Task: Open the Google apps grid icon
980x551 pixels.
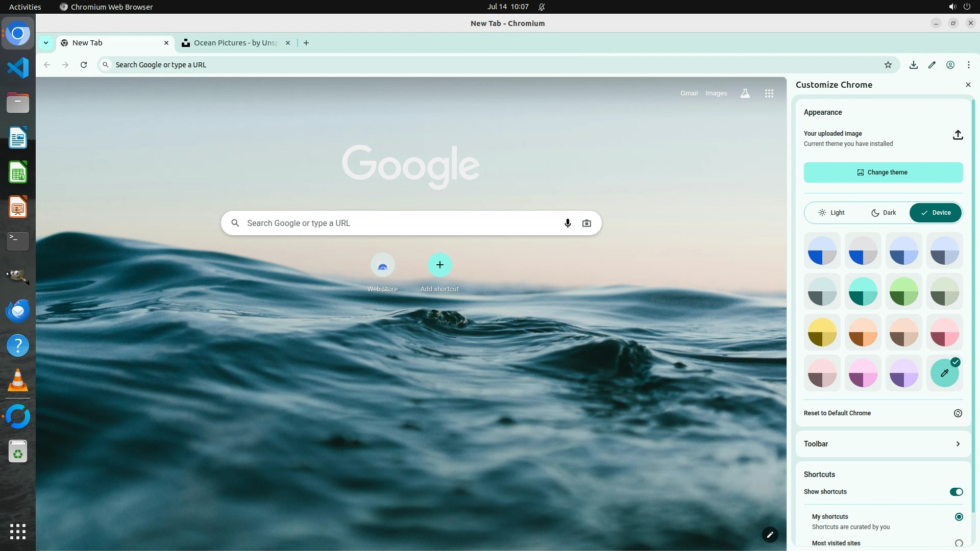Action: point(769,93)
